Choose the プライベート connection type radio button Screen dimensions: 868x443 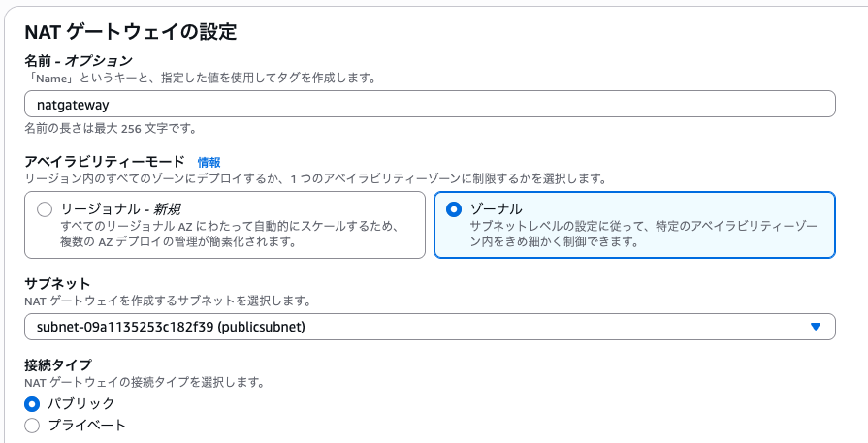pos(32,425)
